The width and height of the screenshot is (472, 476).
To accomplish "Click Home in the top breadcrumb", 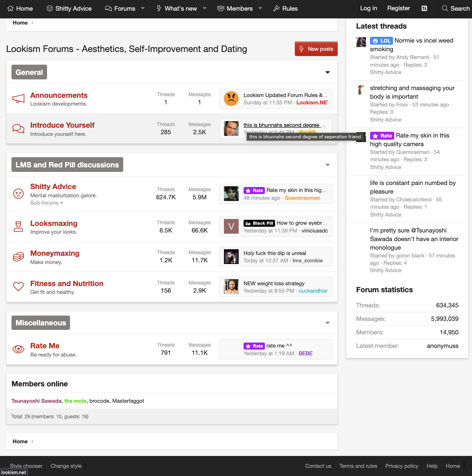I will 20,23.
